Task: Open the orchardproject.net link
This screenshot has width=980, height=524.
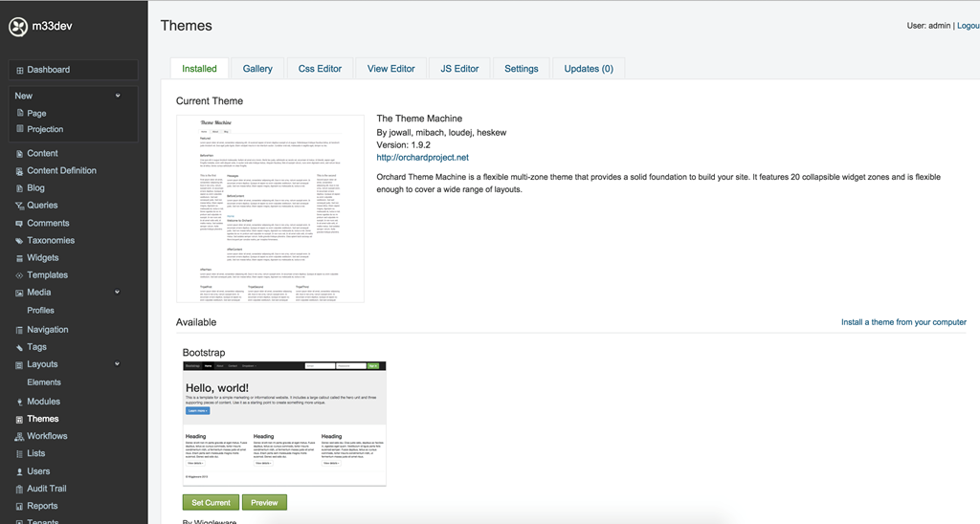Action: click(x=422, y=157)
